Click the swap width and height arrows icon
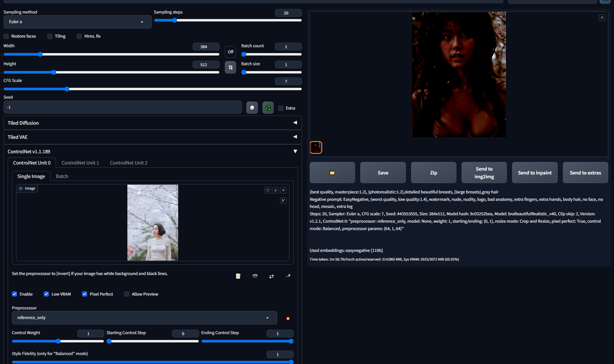Screen dimensions: 614x364 click(230, 67)
